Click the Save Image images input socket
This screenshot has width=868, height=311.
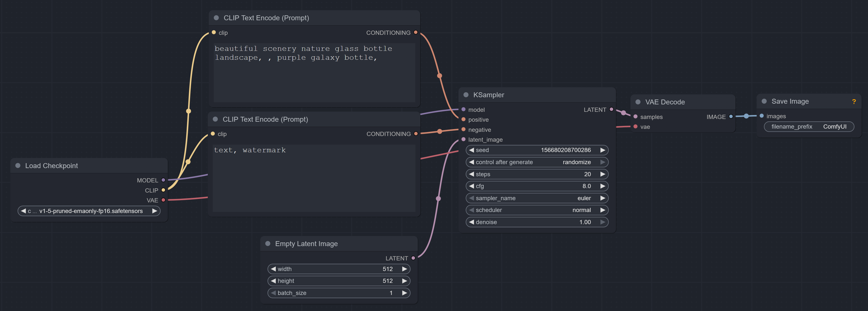tap(761, 116)
